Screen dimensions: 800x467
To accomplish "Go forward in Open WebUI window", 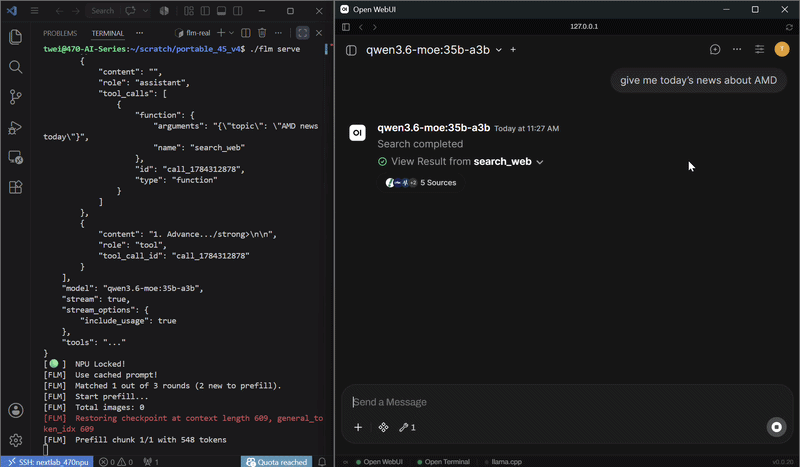I will click(374, 27).
